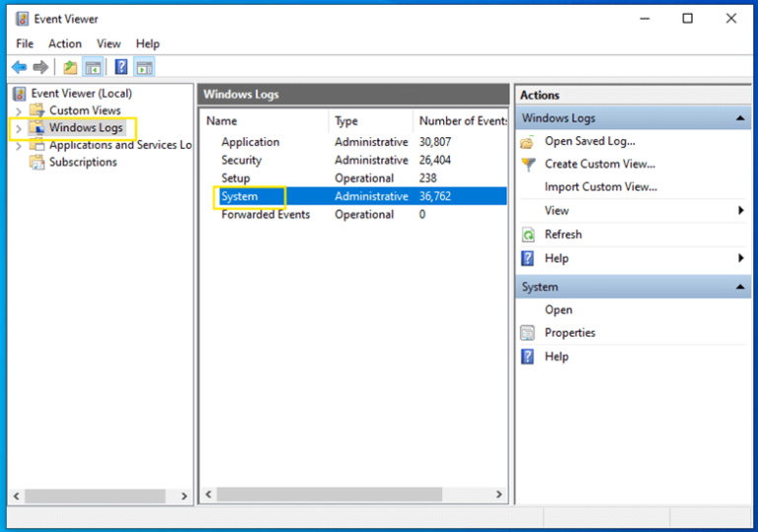Click the Properties icon in Actions pane
The width and height of the screenshot is (758, 532).
click(527, 333)
